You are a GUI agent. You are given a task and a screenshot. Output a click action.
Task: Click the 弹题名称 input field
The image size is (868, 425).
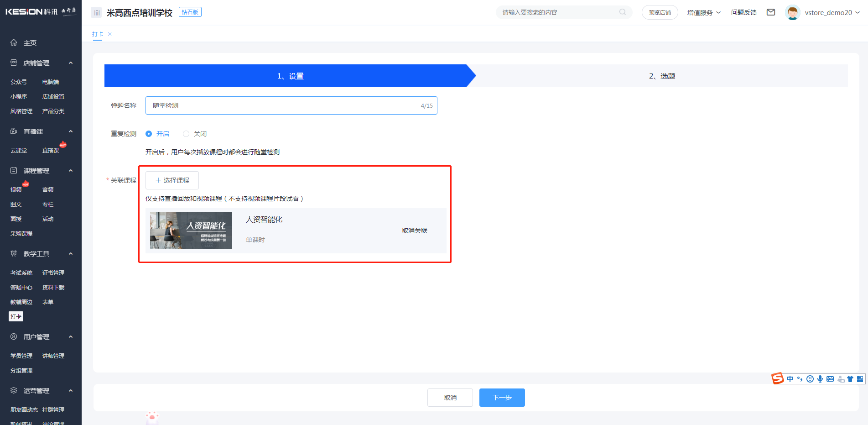(283, 105)
